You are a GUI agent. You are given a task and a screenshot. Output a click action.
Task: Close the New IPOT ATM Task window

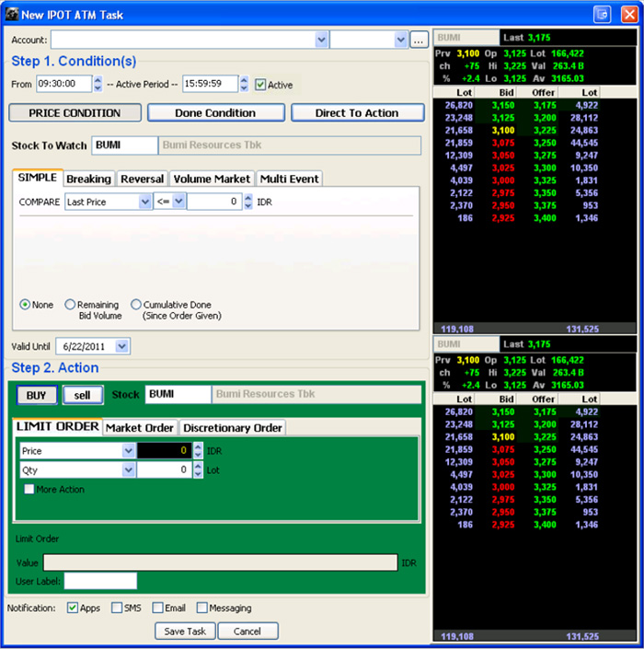click(x=629, y=15)
